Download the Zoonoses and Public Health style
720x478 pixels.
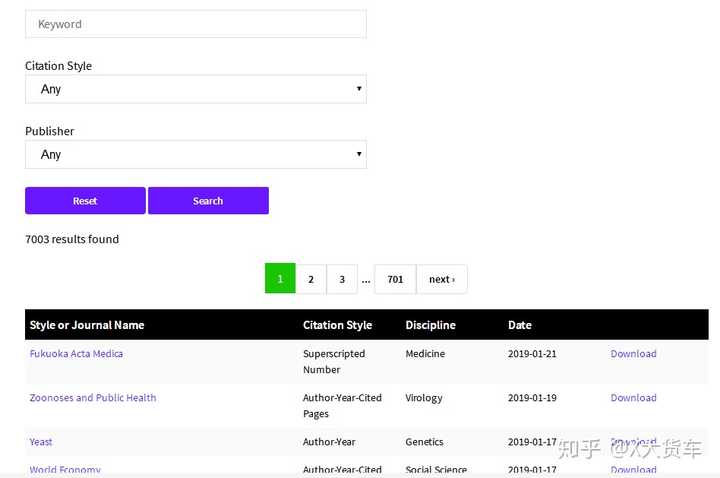click(633, 398)
